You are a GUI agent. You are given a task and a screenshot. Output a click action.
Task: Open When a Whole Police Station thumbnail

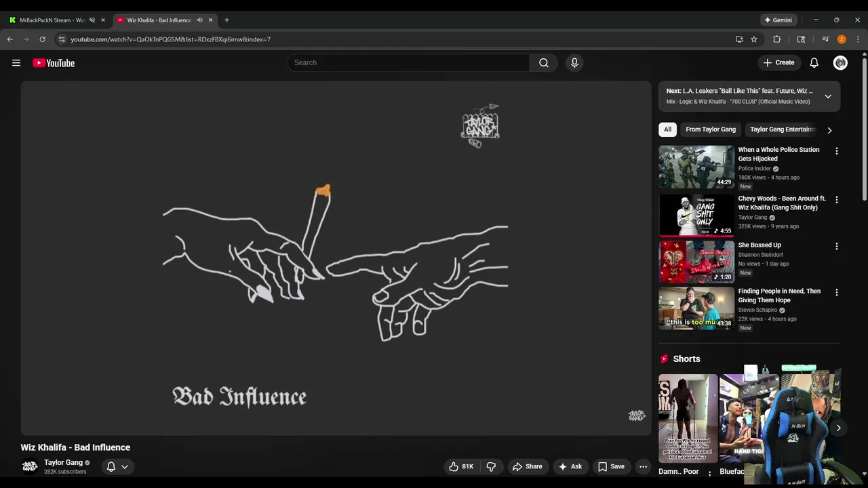click(696, 167)
